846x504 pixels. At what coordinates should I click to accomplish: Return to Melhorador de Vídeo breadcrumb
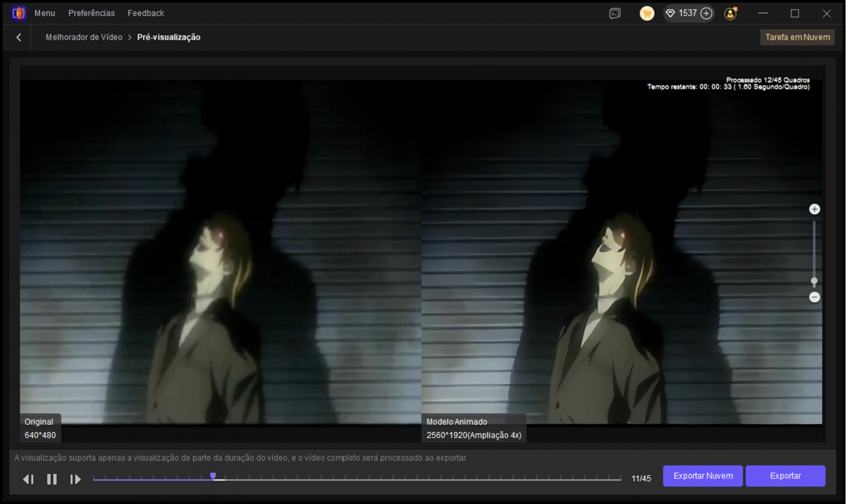coord(84,38)
